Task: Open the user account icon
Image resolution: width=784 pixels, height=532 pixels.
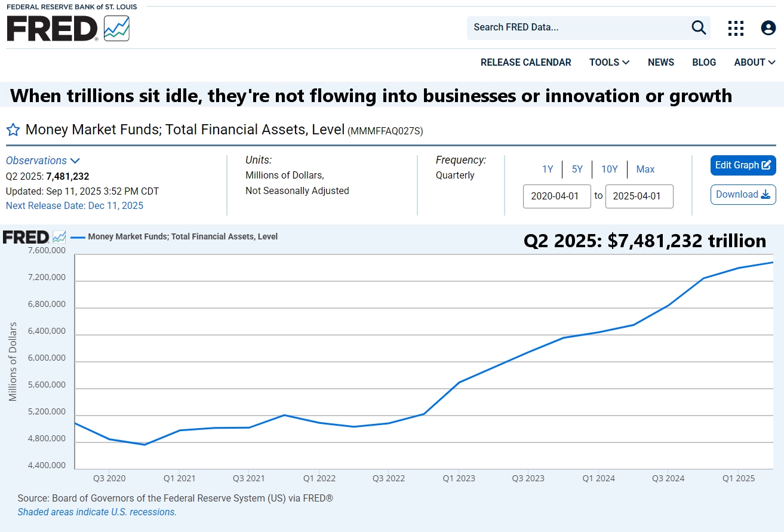Action: pos(768,27)
